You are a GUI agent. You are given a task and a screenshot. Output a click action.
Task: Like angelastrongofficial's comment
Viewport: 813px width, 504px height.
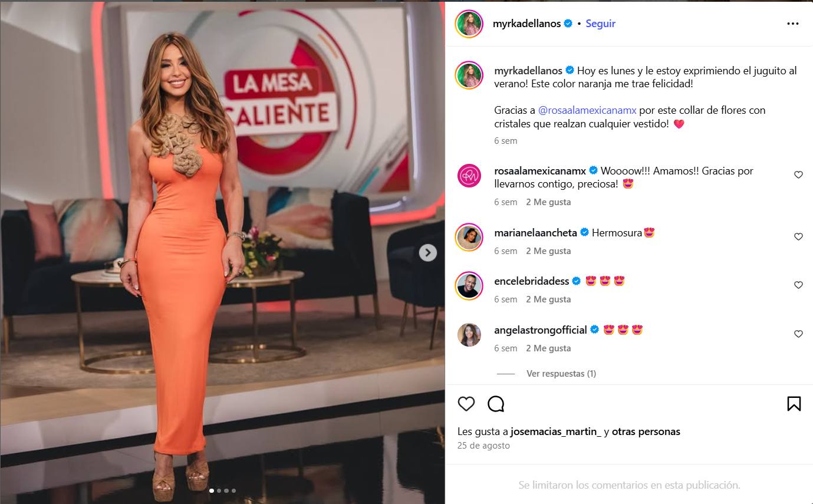tap(798, 334)
